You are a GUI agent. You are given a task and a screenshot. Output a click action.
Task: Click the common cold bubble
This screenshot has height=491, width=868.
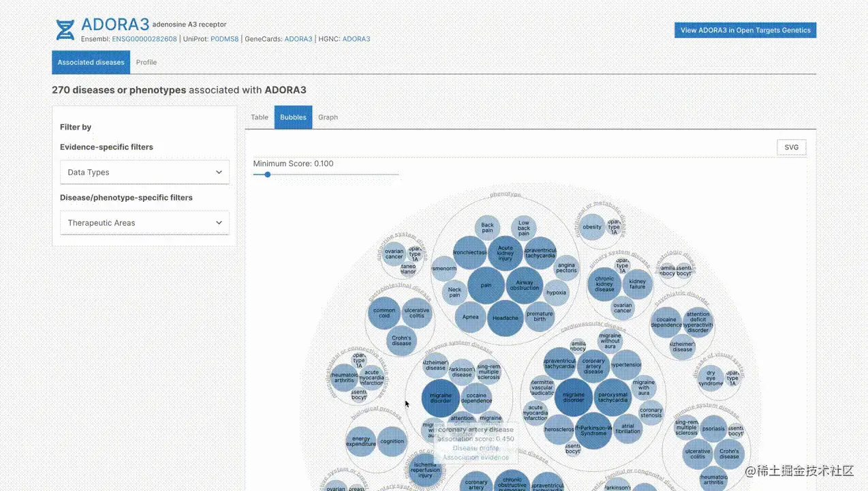click(x=384, y=313)
